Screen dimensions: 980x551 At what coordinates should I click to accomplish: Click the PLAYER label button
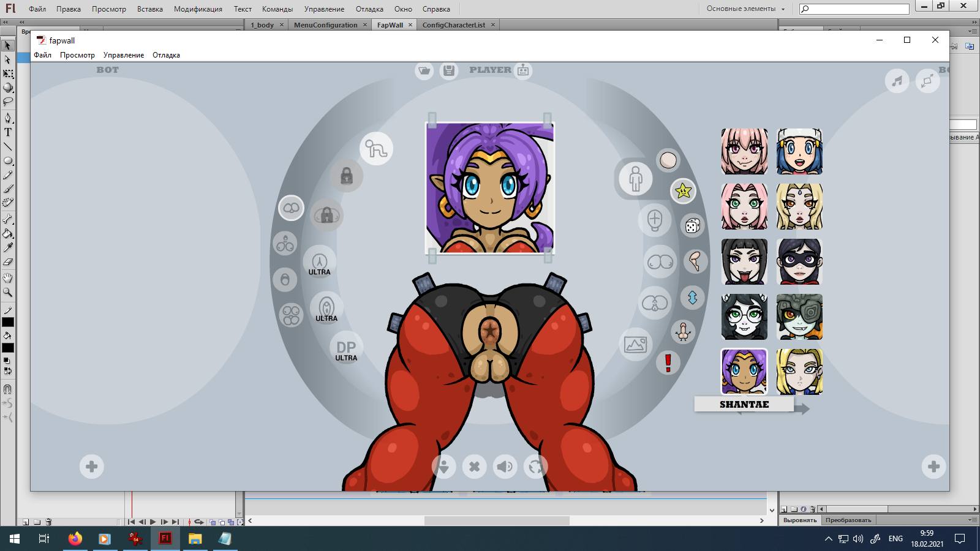490,70
